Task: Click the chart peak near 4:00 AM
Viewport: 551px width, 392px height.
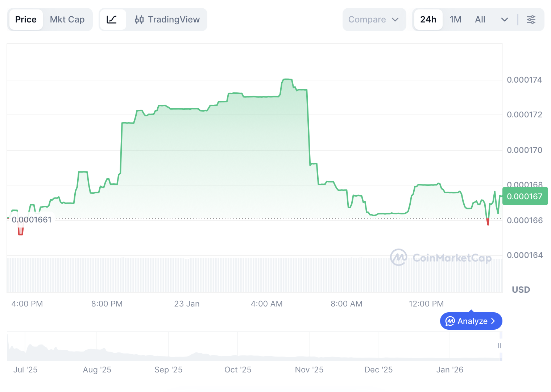Action: (x=287, y=79)
